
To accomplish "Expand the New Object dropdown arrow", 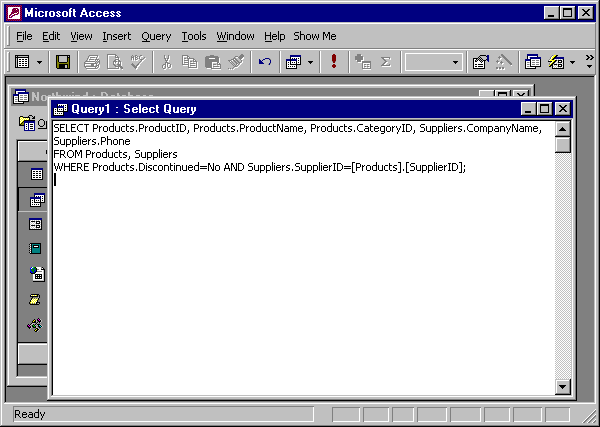I will (573, 62).
